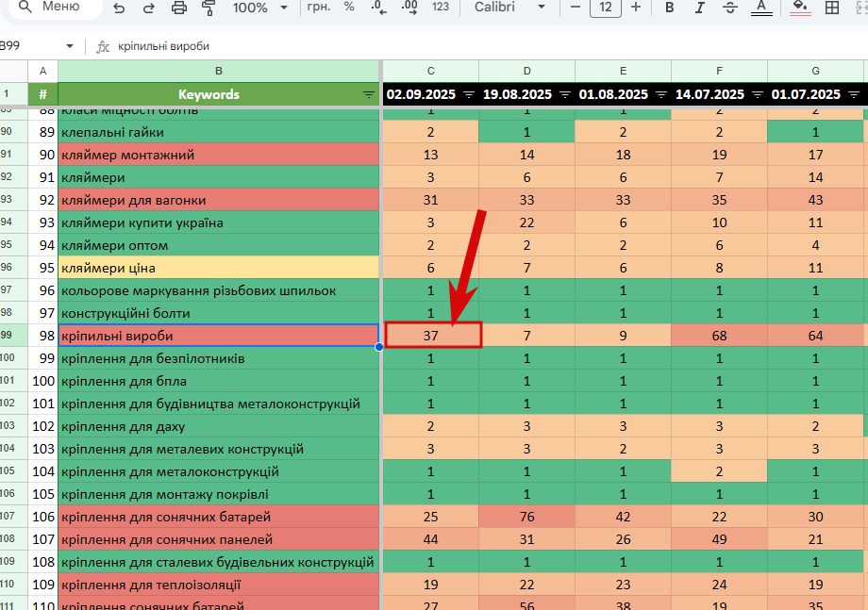The height and width of the screenshot is (610, 868).
Task: Format as currency with грн. button
Action: click(x=319, y=8)
